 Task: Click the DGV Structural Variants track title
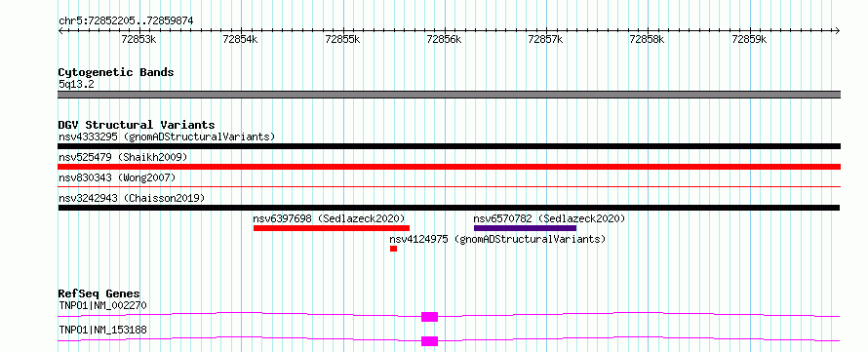click(137, 125)
